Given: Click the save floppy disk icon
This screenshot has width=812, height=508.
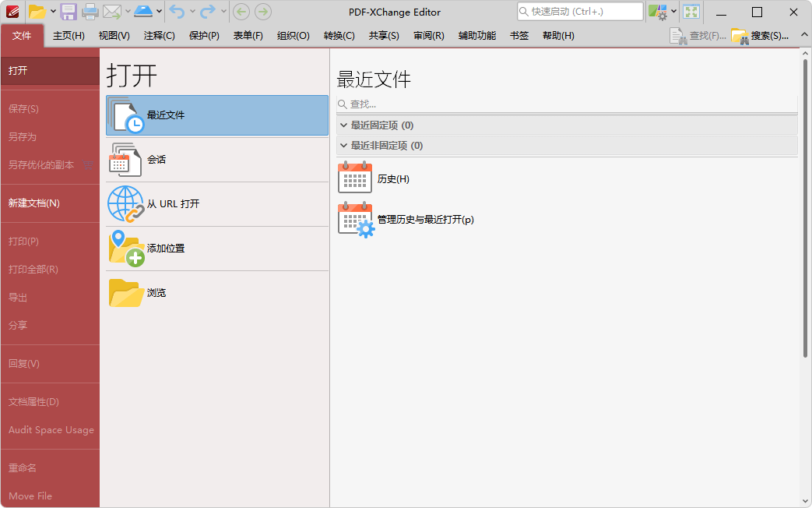Looking at the screenshot, I should coord(69,12).
